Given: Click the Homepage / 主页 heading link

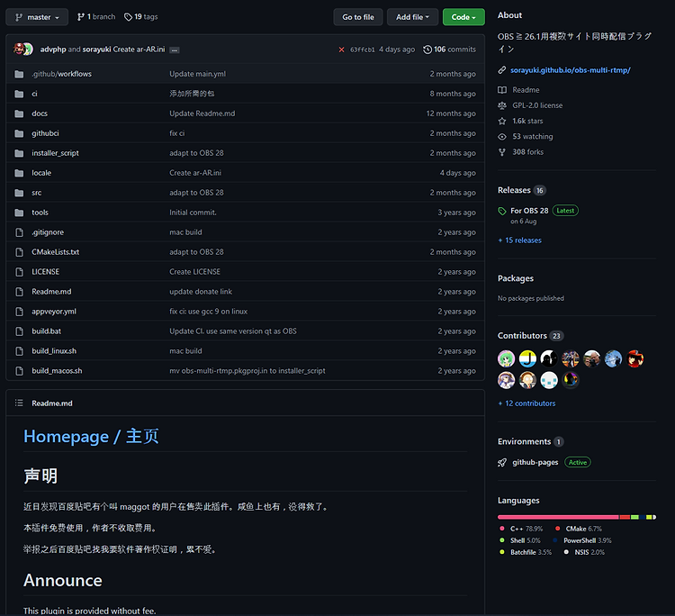Looking at the screenshot, I should point(91,437).
